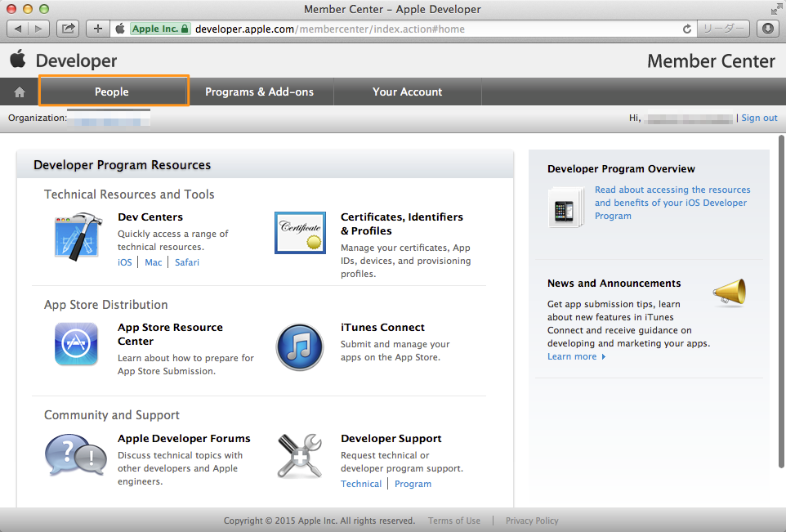Click the home icon in the navigation bar
The height and width of the screenshot is (532, 786).
coord(20,92)
